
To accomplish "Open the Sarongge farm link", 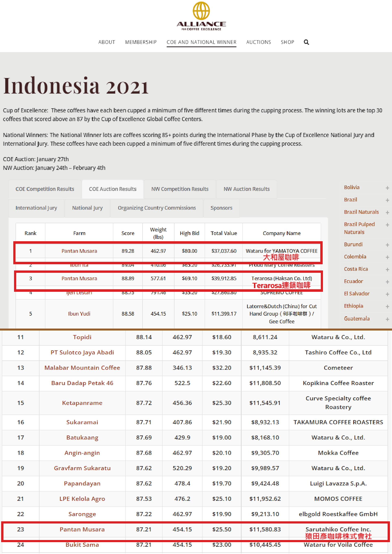I will click(82, 514).
